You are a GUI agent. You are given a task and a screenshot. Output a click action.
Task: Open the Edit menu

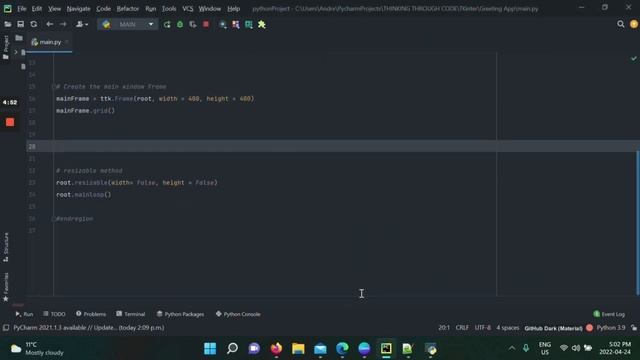(37, 9)
